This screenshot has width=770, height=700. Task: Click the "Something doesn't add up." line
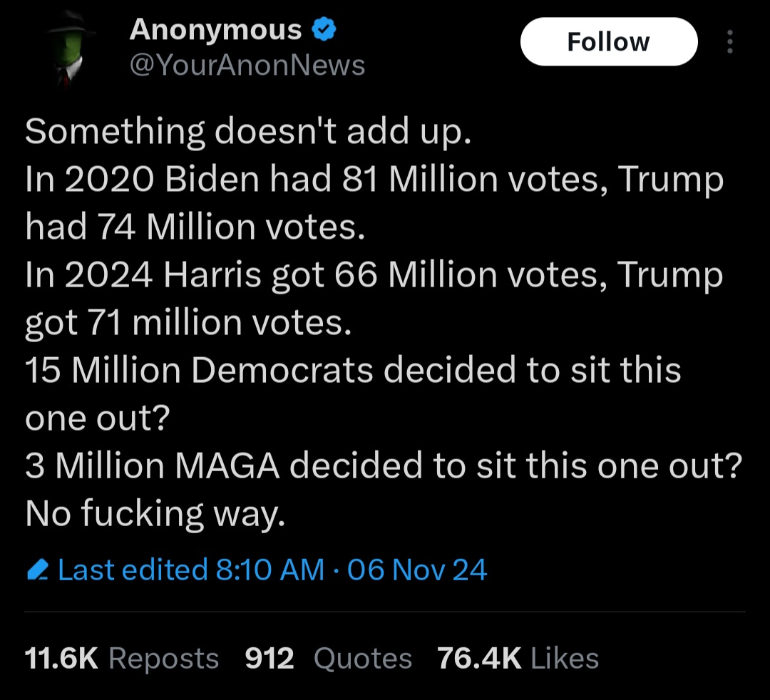coord(248,132)
